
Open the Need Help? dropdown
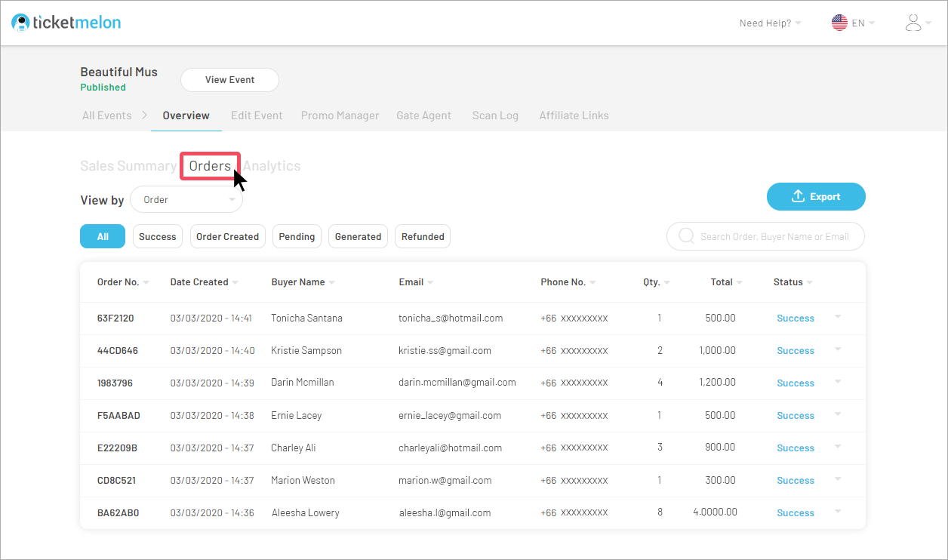click(771, 23)
